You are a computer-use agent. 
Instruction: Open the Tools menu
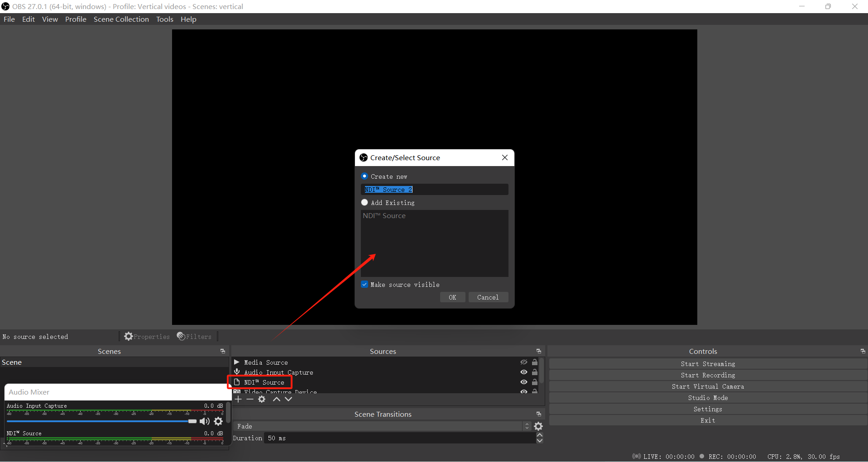click(x=164, y=19)
